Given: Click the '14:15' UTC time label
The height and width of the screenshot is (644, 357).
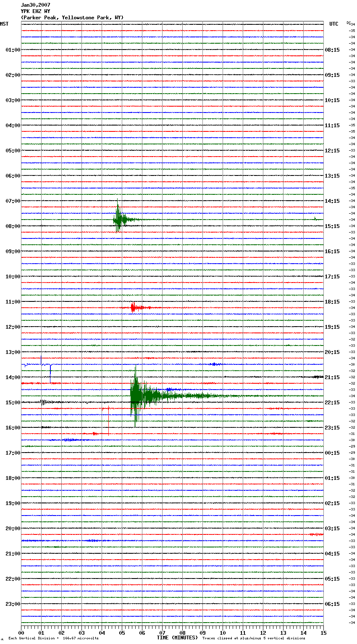Looking at the screenshot, I should click(332, 201).
